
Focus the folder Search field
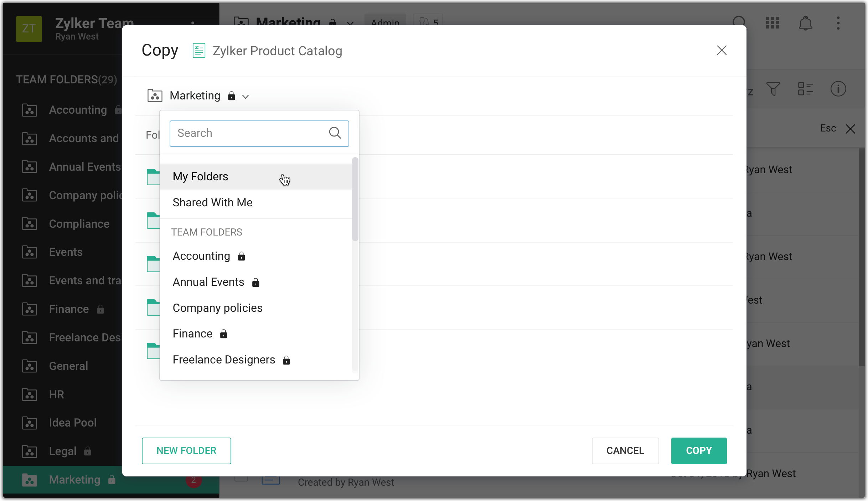click(249, 133)
